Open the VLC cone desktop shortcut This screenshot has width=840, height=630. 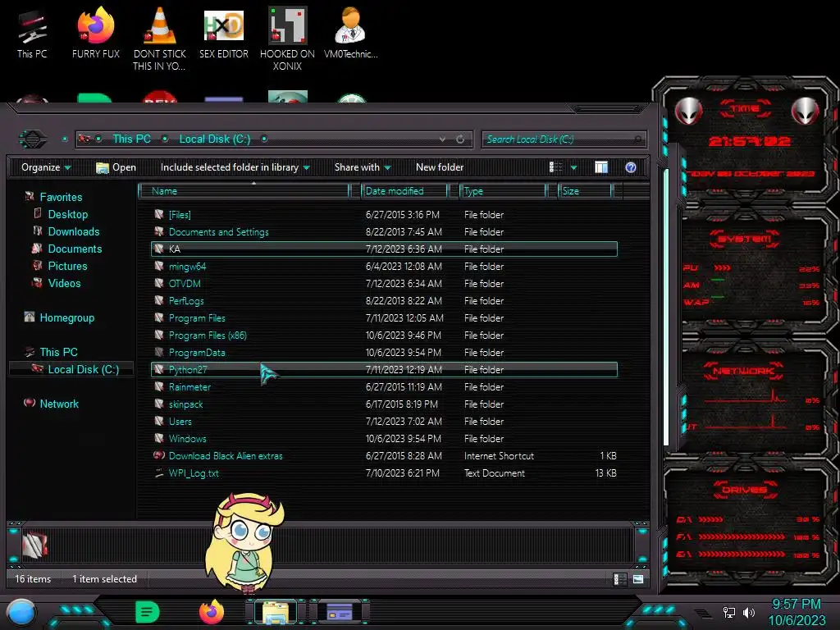(x=160, y=39)
